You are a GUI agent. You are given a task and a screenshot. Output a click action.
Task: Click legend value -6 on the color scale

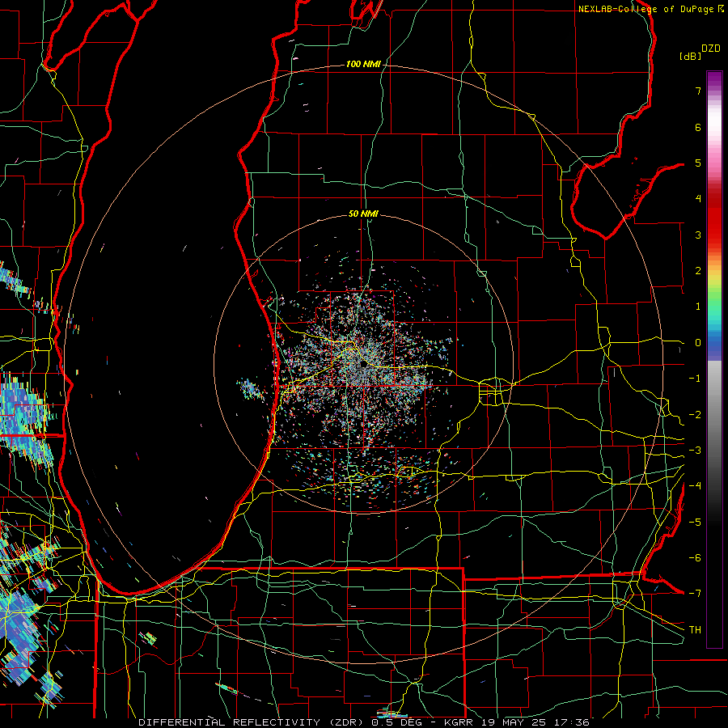click(695, 558)
